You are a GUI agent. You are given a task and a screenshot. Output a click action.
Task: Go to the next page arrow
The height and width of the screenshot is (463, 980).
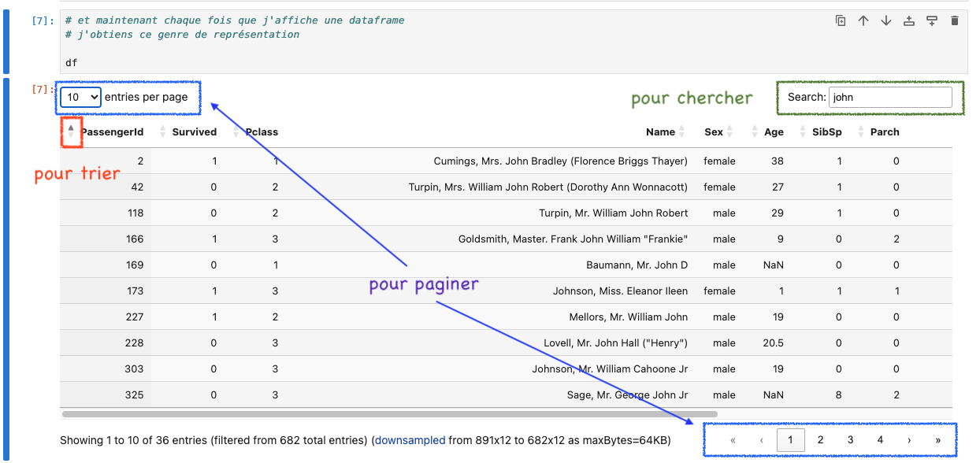tap(909, 440)
